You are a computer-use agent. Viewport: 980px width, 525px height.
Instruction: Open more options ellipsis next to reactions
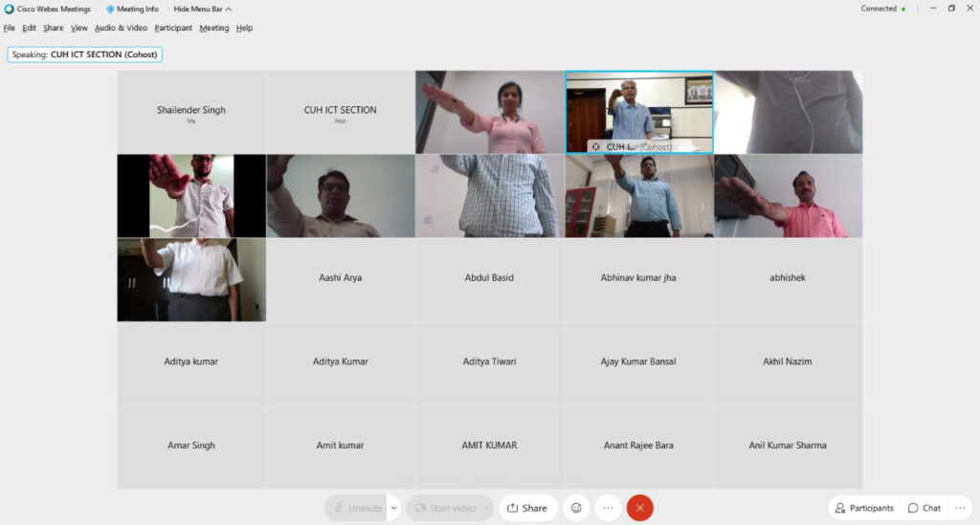tap(608, 508)
